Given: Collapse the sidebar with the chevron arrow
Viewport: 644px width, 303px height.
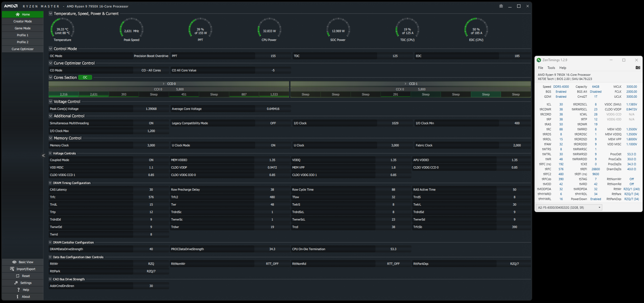Looking at the screenshot, I should [x=43, y=155].
